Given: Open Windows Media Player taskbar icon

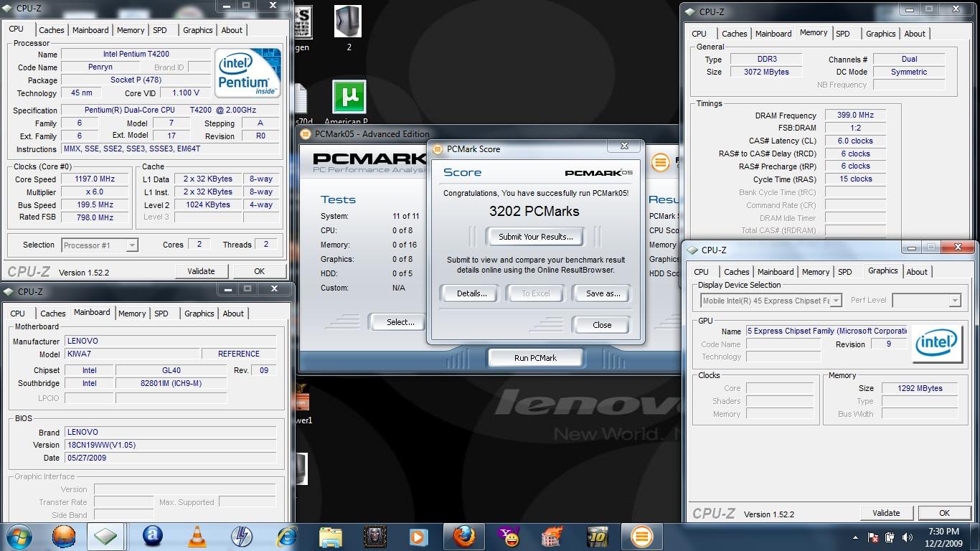Looking at the screenshot, I should pyautogui.click(x=419, y=536).
